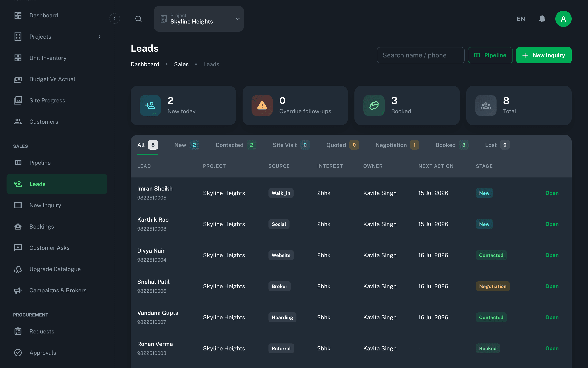
Task: Click the Referral source tag
Action: pyautogui.click(x=281, y=349)
